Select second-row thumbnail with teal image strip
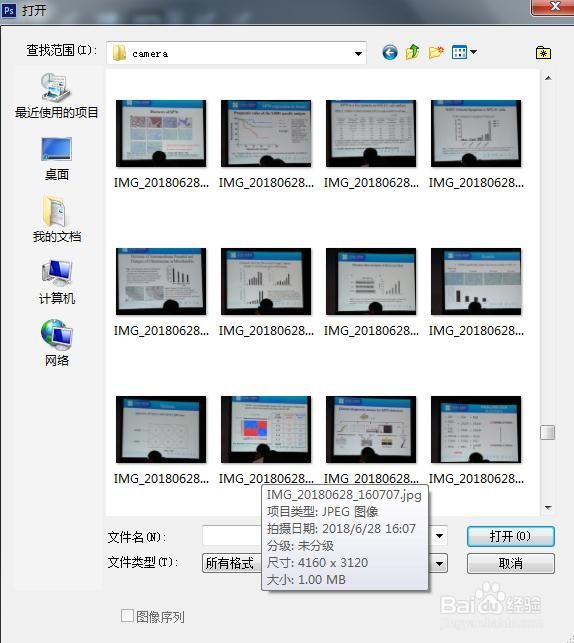 click(x=476, y=281)
